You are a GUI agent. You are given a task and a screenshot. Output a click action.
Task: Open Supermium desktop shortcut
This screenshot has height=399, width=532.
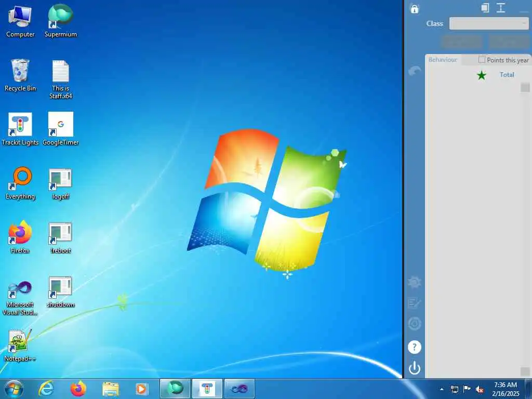click(61, 21)
